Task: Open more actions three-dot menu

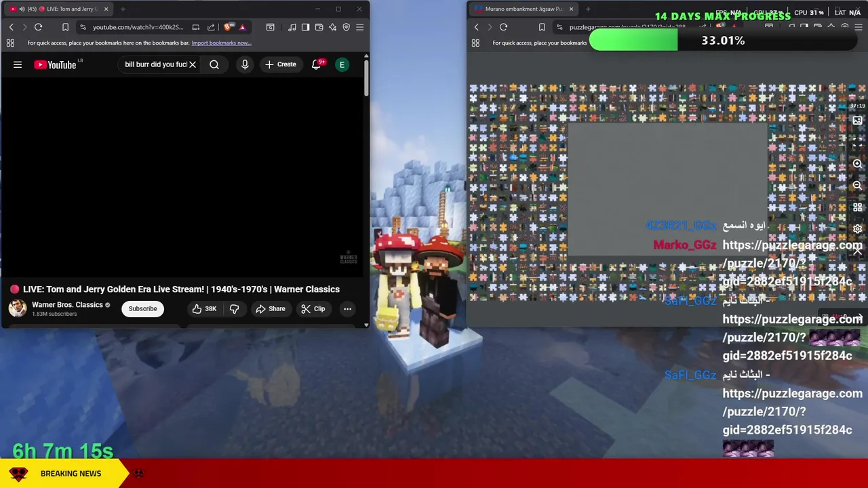Action: click(x=347, y=309)
